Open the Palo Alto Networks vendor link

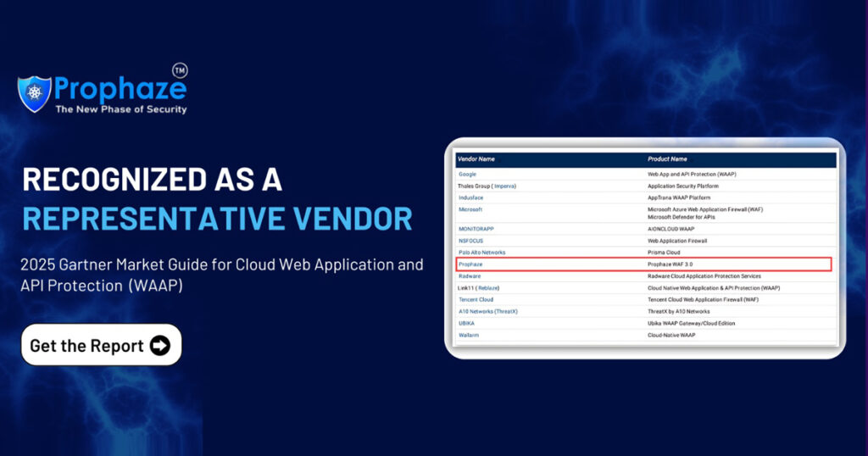pyautogui.click(x=481, y=253)
